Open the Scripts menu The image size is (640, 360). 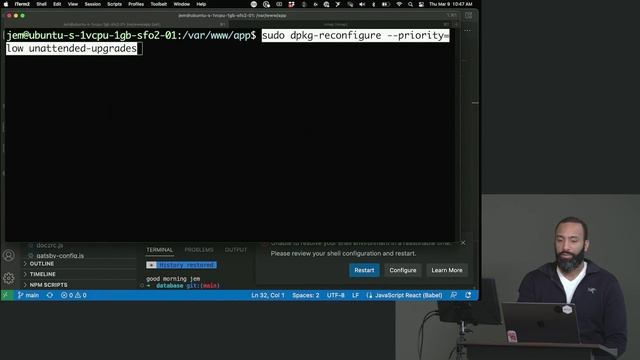[x=114, y=4]
